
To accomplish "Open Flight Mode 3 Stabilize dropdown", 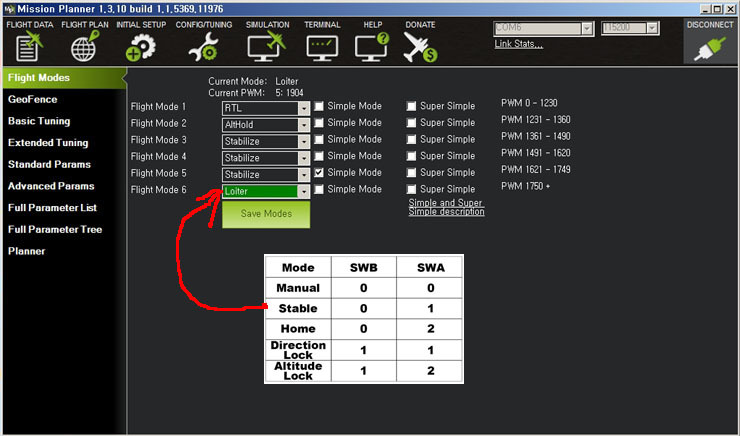I will [266, 141].
